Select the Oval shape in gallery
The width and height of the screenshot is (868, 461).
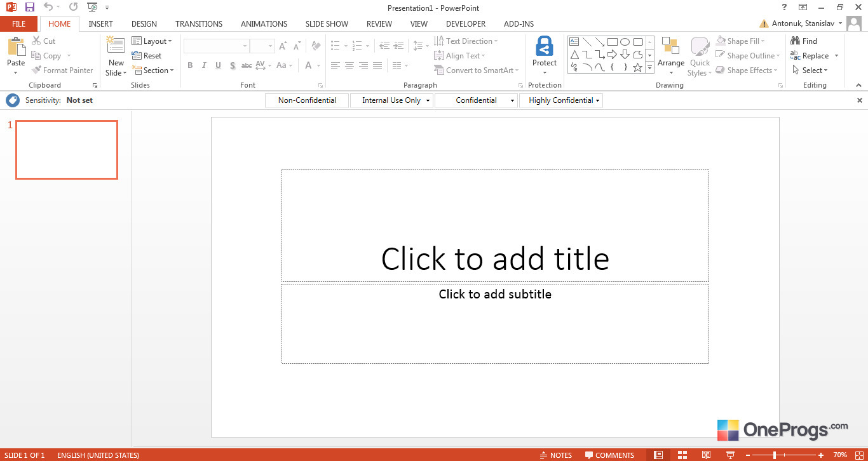(x=625, y=42)
